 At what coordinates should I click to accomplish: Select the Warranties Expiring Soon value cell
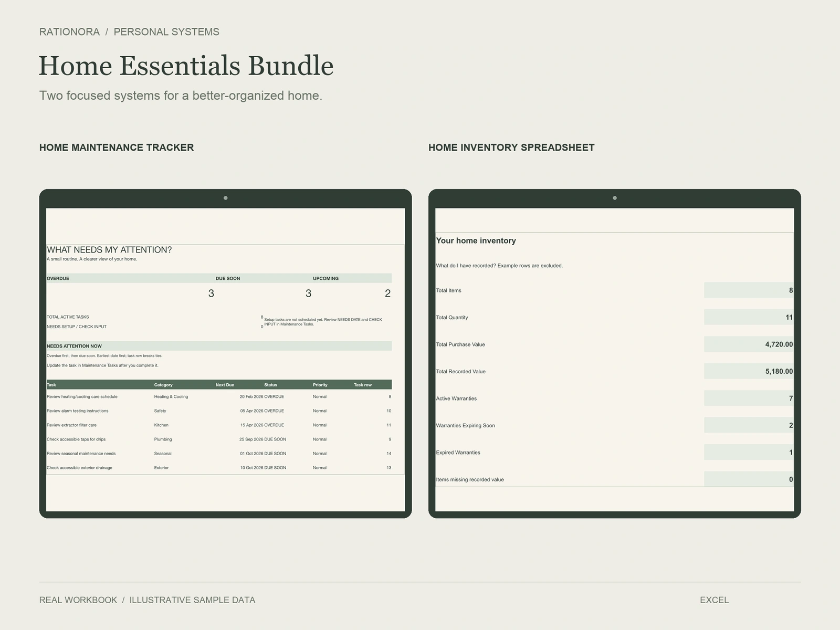point(749,425)
